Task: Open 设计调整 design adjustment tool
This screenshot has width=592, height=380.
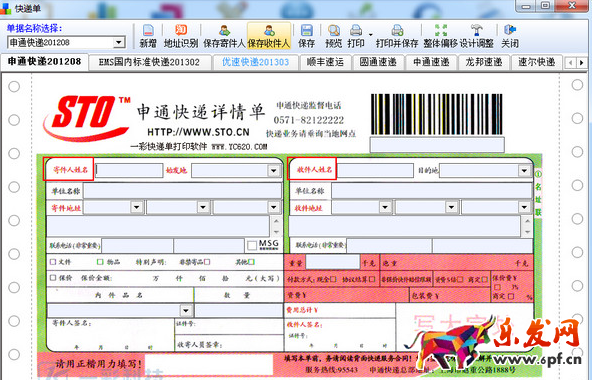Action: pyautogui.click(x=476, y=30)
